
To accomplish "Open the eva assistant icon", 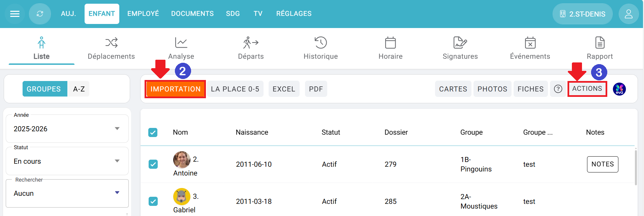I will [x=619, y=89].
